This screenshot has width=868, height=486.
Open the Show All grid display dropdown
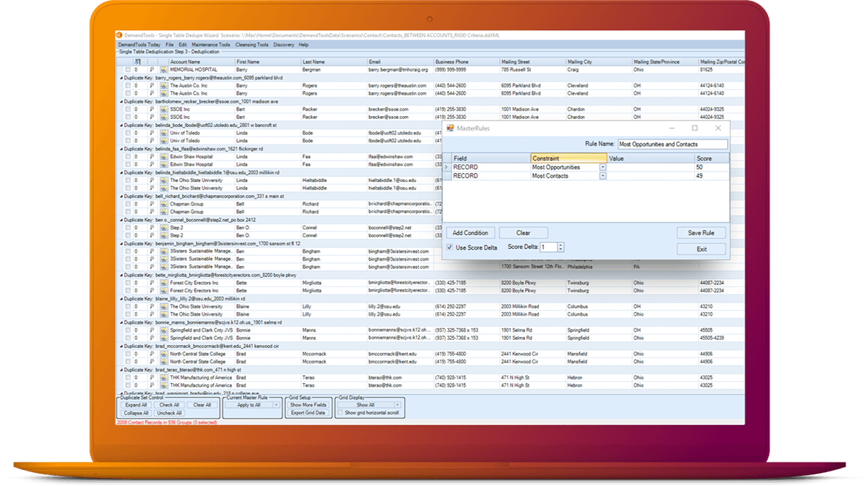[397, 405]
